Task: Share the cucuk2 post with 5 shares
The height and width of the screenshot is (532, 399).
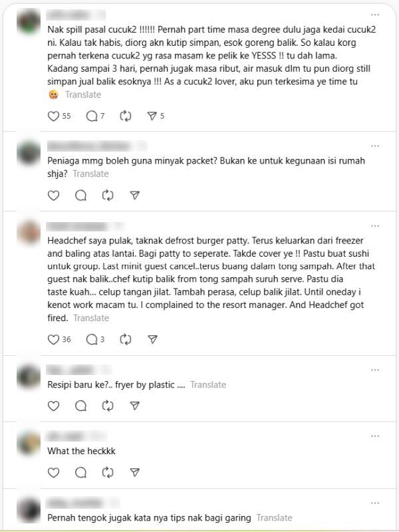Action: [x=152, y=116]
